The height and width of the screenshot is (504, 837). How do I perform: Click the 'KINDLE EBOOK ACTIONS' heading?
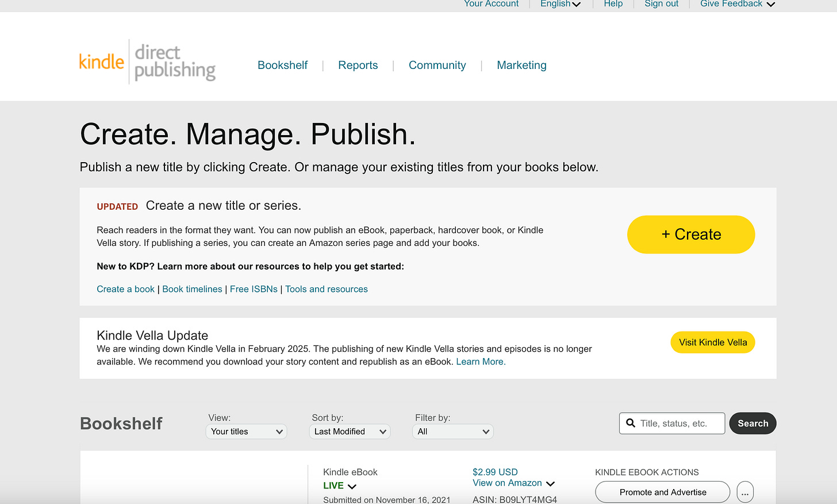coord(647,472)
